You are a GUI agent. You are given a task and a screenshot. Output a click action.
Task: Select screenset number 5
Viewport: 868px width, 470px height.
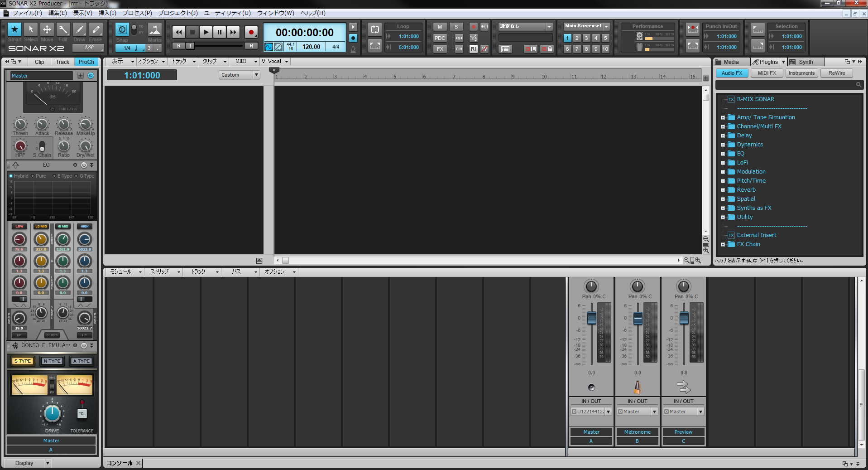pyautogui.click(x=605, y=38)
